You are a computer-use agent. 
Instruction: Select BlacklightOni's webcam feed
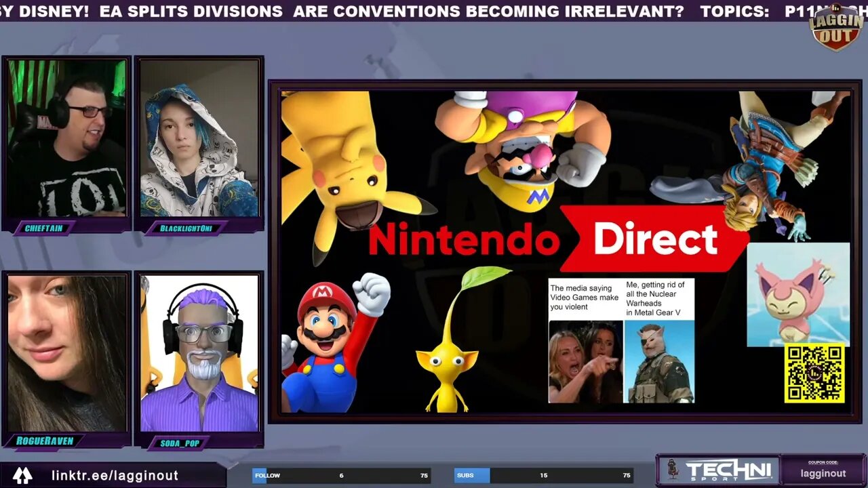199,138
